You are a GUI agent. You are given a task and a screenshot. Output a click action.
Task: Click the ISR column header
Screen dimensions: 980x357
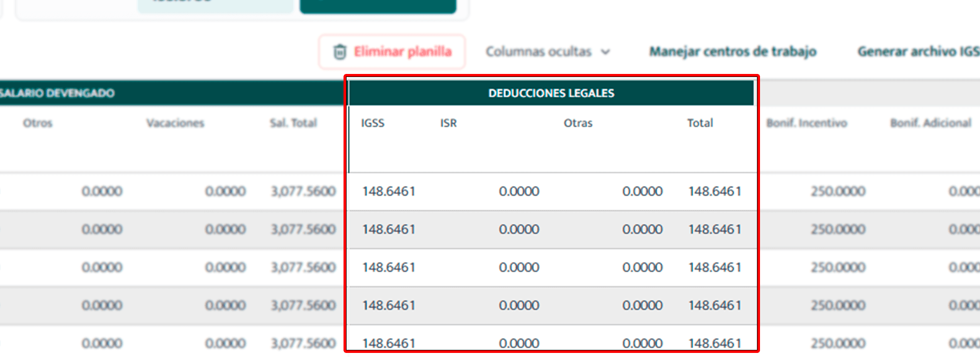point(449,123)
